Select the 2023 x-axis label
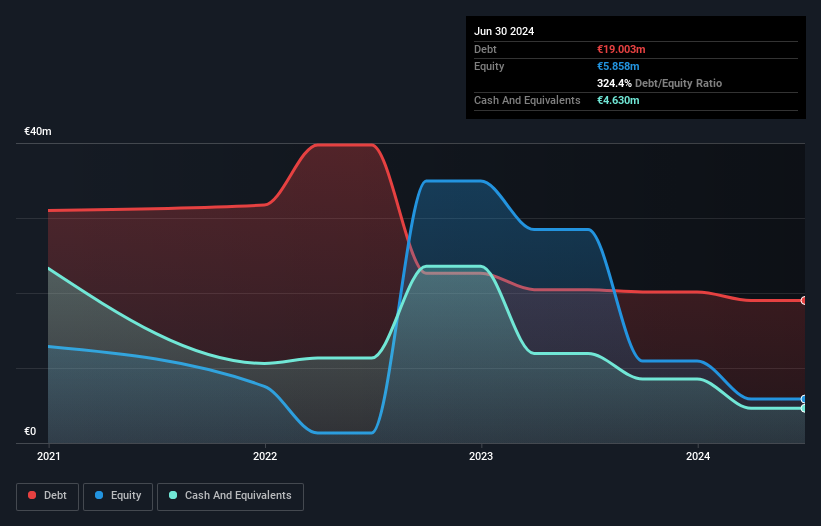This screenshot has width=821, height=526. coord(481,456)
